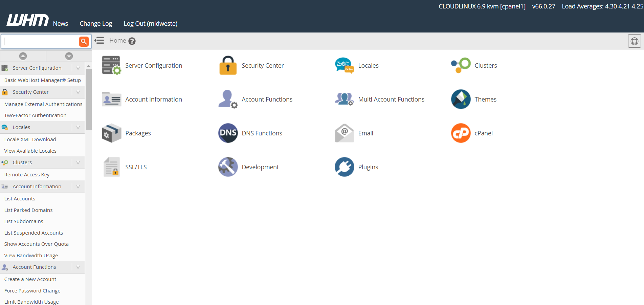Click Log Out (midweste)
The height and width of the screenshot is (305, 644).
pyautogui.click(x=151, y=23)
